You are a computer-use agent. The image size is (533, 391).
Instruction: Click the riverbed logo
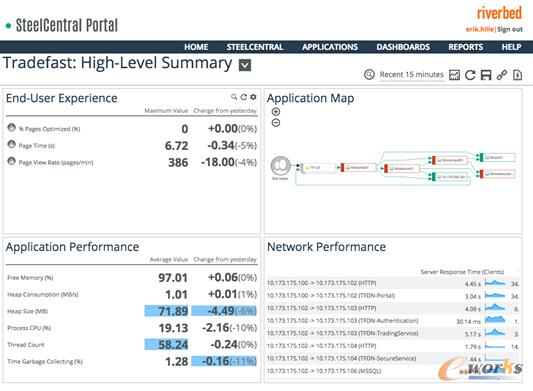tap(499, 13)
